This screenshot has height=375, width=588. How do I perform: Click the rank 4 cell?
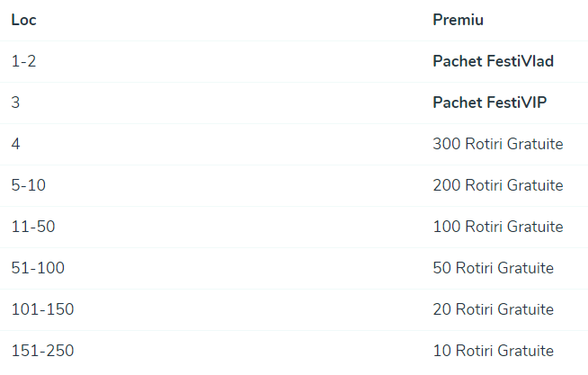click(x=15, y=144)
